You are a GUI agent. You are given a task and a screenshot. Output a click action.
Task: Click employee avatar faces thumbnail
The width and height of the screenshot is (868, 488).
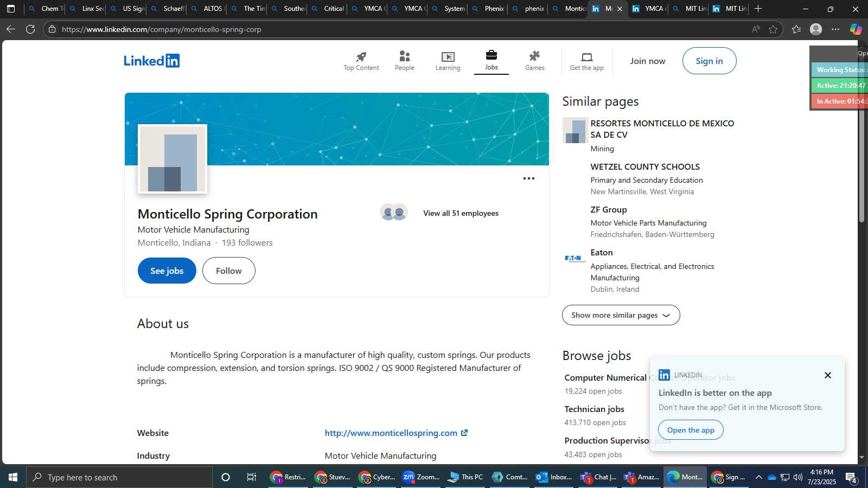tap(393, 213)
